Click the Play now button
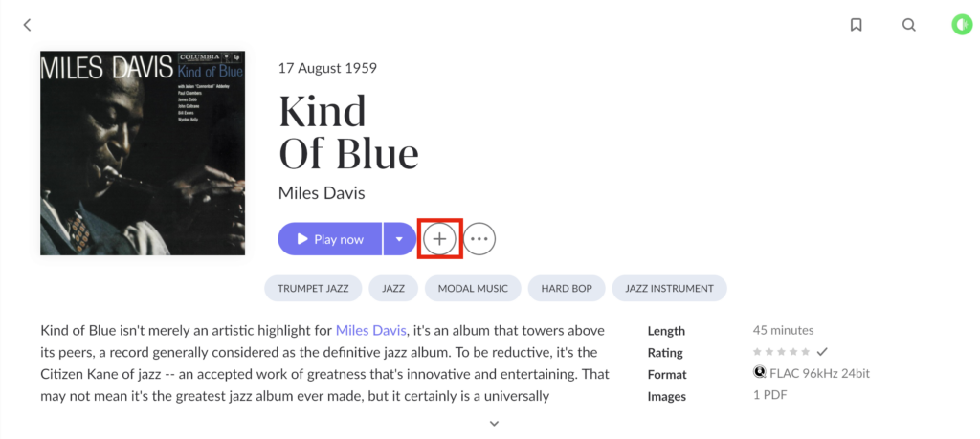The height and width of the screenshot is (439, 980). 330,238
